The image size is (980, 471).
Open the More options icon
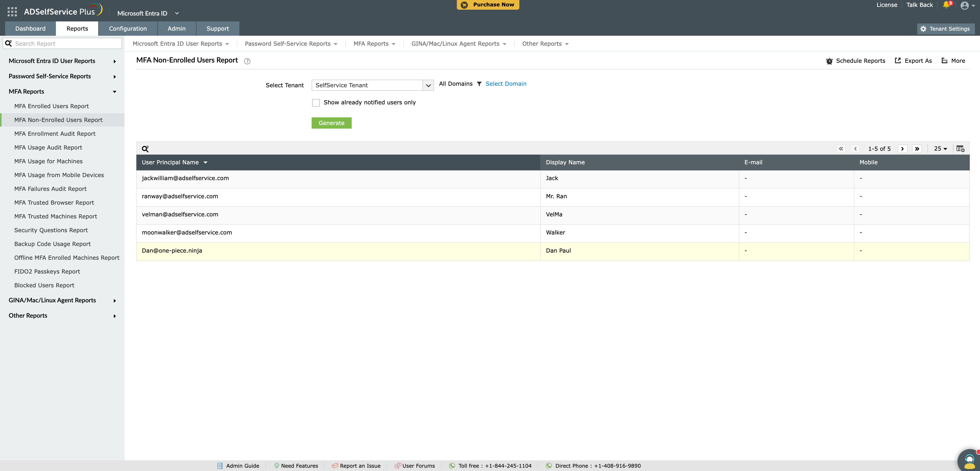945,60
